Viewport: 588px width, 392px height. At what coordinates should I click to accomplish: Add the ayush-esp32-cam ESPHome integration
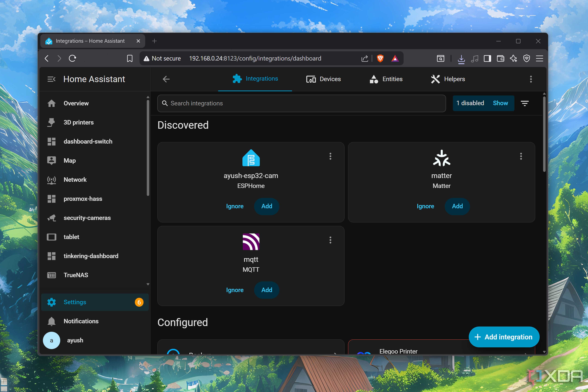pos(267,206)
